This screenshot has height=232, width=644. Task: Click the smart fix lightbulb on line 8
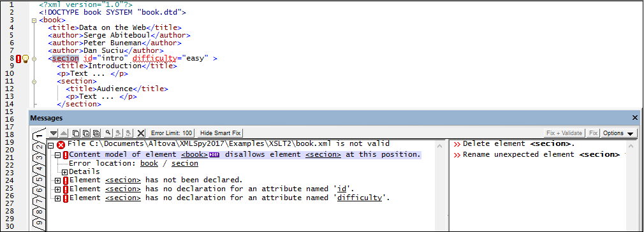[x=25, y=59]
